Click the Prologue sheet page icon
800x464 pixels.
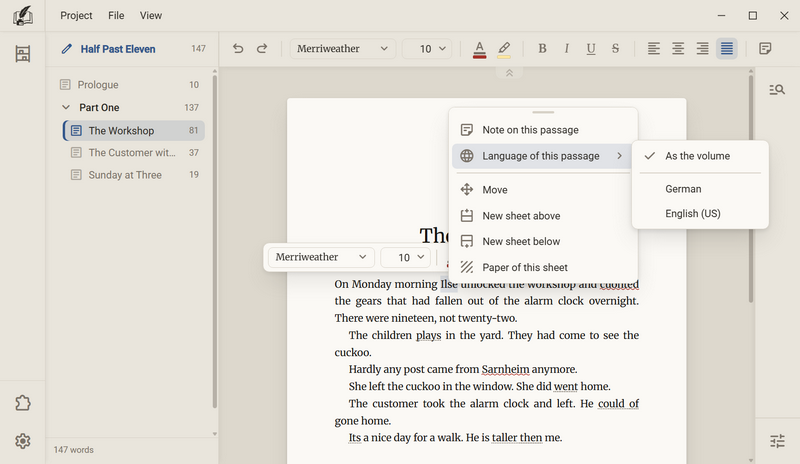65,85
